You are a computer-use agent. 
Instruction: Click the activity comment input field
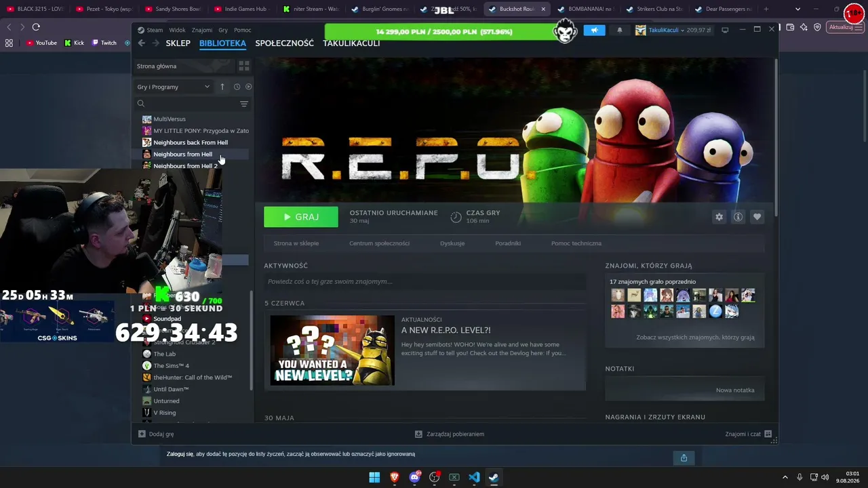[425, 281]
